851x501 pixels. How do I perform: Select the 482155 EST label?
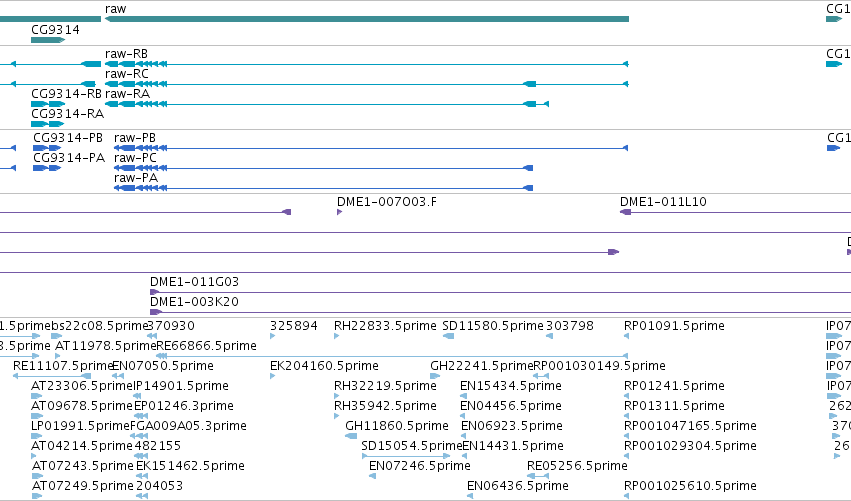pyautogui.click(x=157, y=446)
